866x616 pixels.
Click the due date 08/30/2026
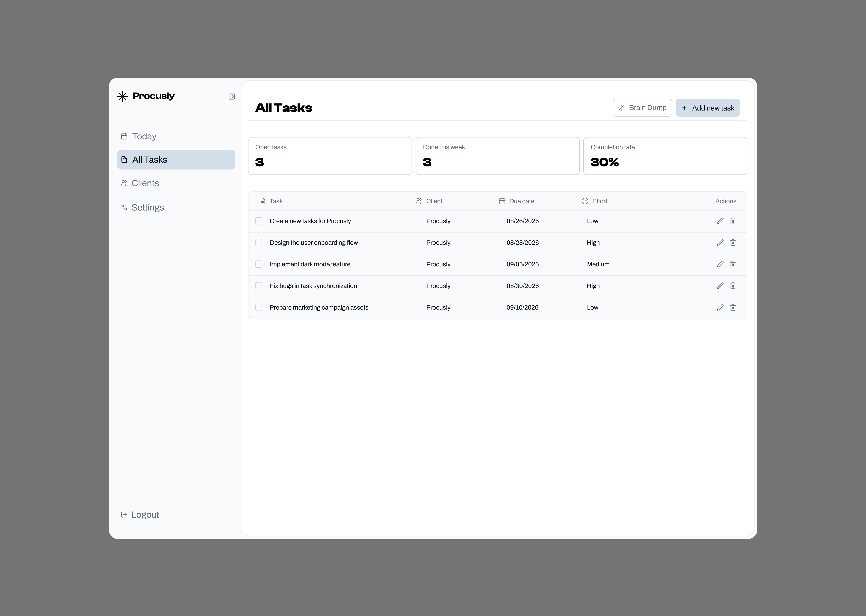pos(522,286)
